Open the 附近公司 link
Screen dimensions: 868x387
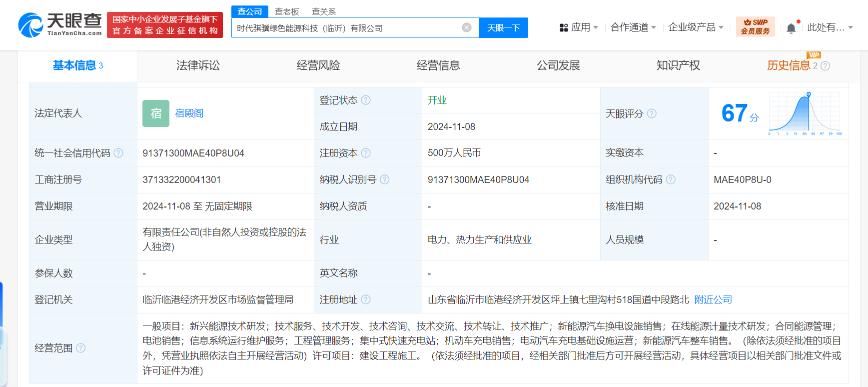[x=713, y=299]
